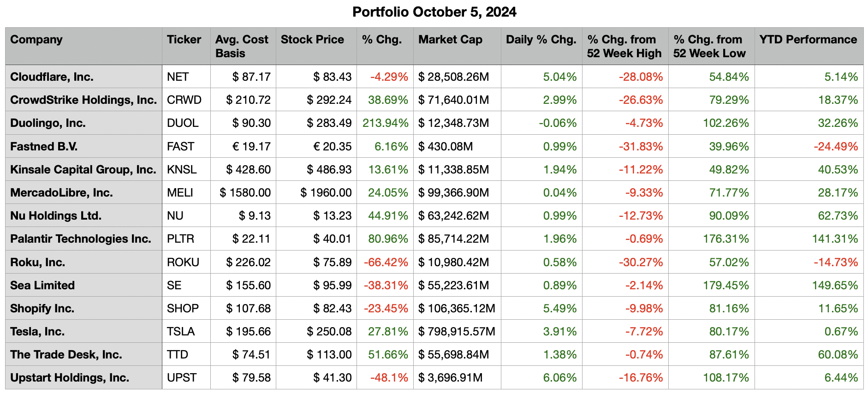Viewport: 868px width, 394px height.
Task: Select Palantir's 141.31% YTD performance cell
Action: (x=835, y=239)
